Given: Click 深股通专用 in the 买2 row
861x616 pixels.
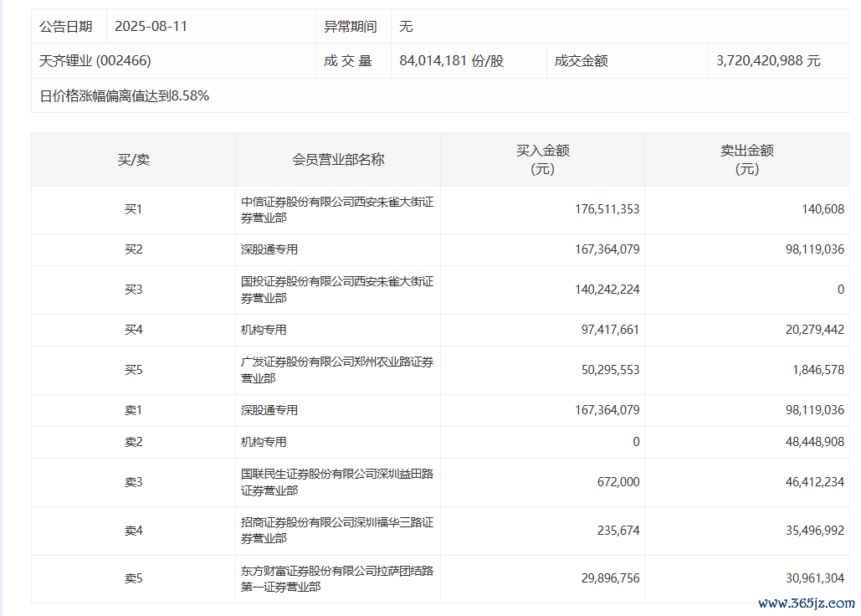Looking at the screenshot, I should pyautogui.click(x=269, y=249).
